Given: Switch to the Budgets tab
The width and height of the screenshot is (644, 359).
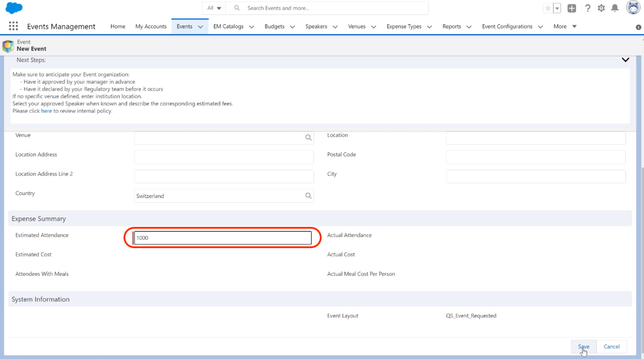Looking at the screenshot, I should 274,26.
